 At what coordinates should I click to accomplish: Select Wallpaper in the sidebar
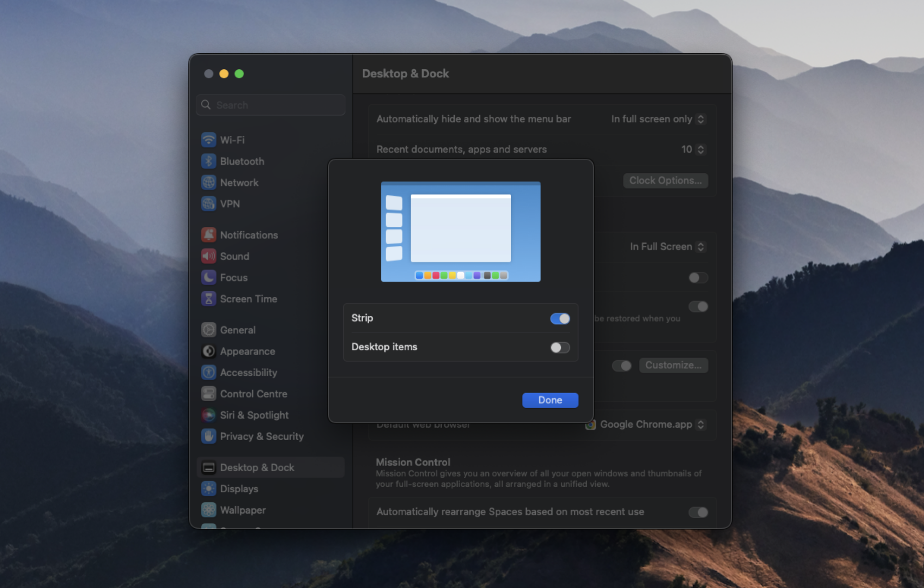coord(271,510)
